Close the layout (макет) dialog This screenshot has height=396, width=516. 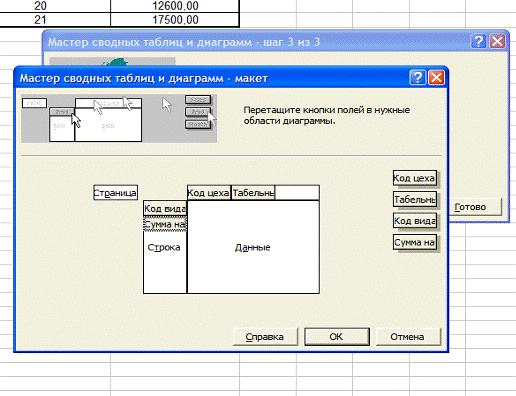coord(436,78)
